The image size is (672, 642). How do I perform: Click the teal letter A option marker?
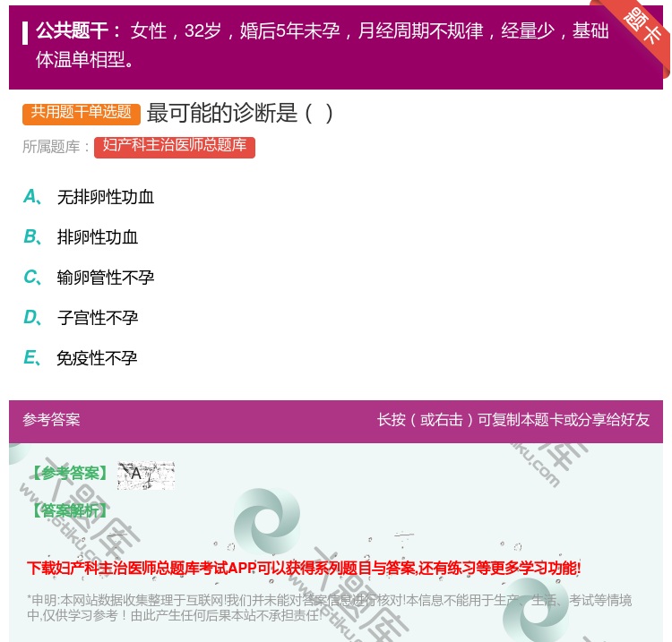(30, 197)
